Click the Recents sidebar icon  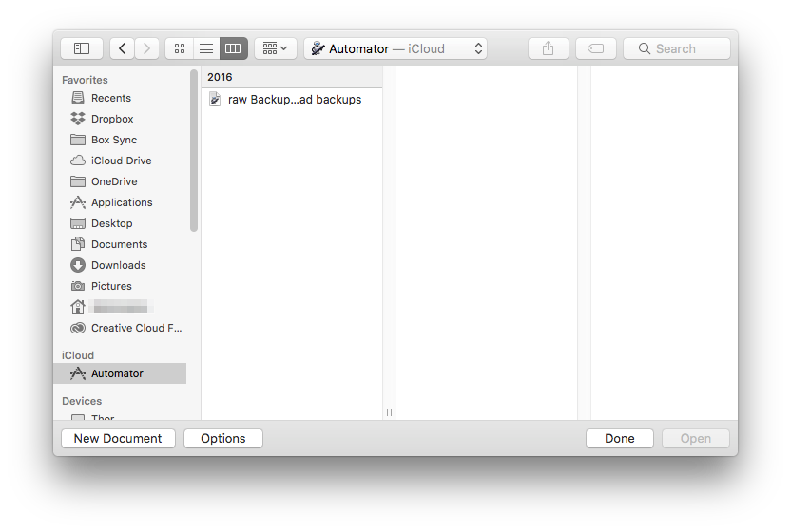78,98
